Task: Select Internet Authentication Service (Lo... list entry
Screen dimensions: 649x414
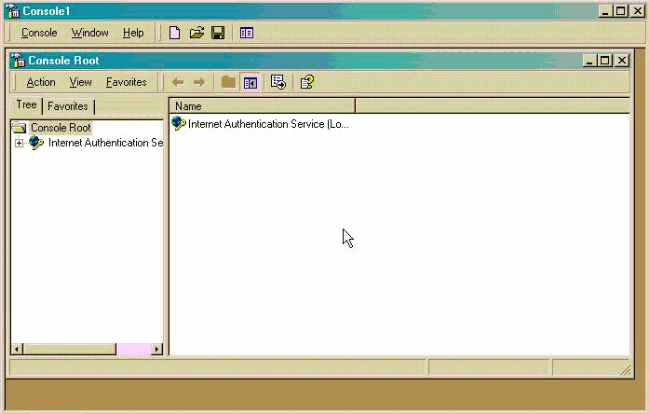Action: (268, 124)
